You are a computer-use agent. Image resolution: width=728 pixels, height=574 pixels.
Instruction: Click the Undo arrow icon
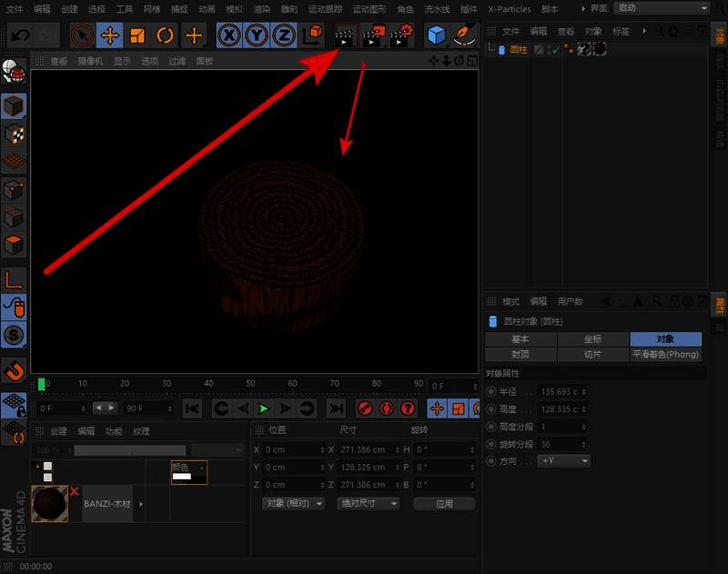pyautogui.click(x=21, y=35)
